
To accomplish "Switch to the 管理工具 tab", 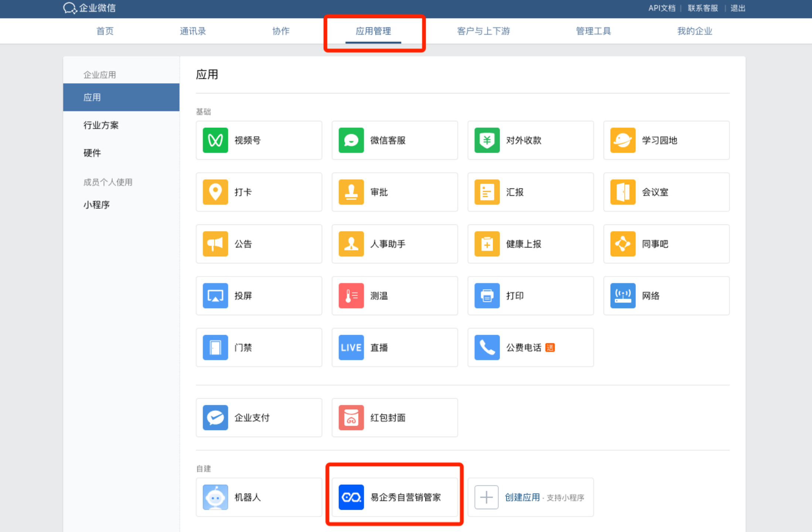I will 594,31.
